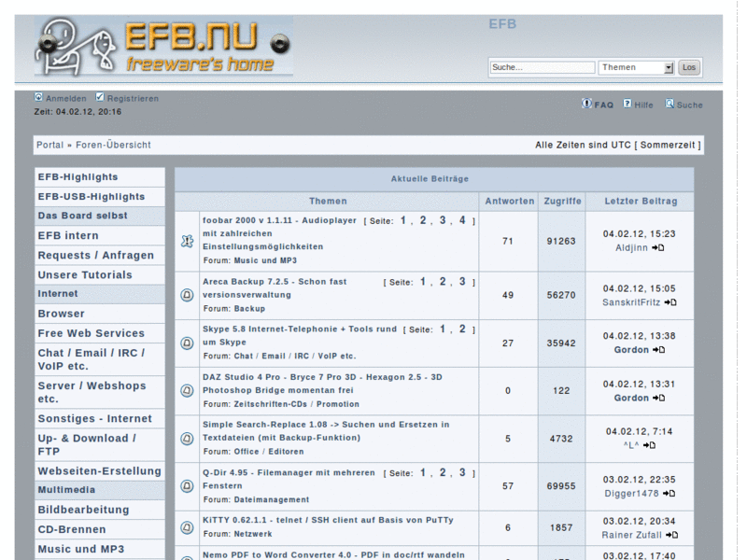747x560 pixels.
Task: Click the sticky topic icon for foobar 2000
Action: (x=188, y=242)
